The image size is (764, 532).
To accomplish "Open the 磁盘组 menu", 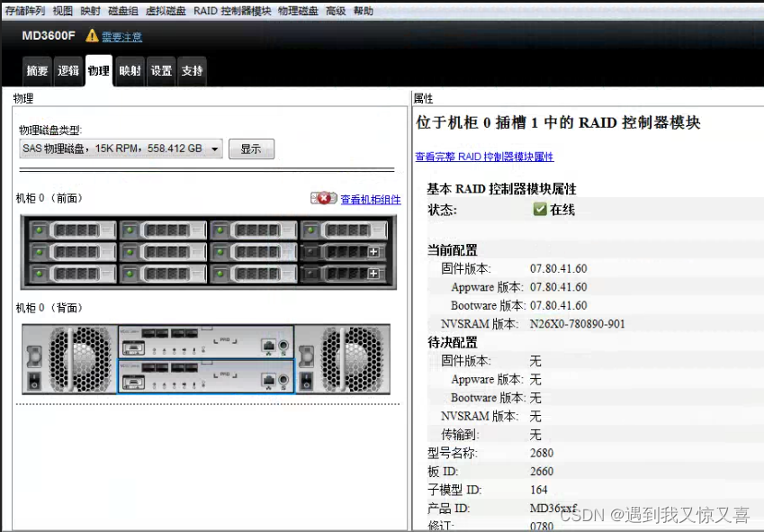I will (122, 11).
